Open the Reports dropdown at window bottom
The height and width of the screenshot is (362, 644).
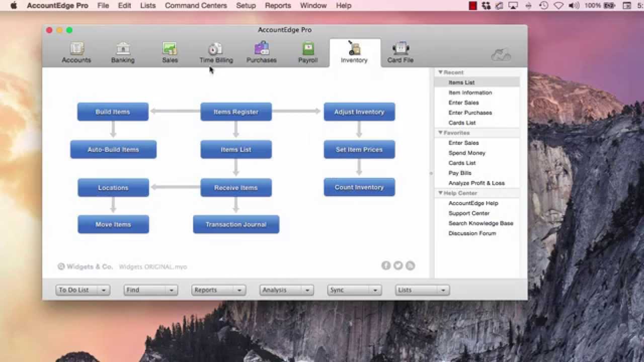point(218,290)
